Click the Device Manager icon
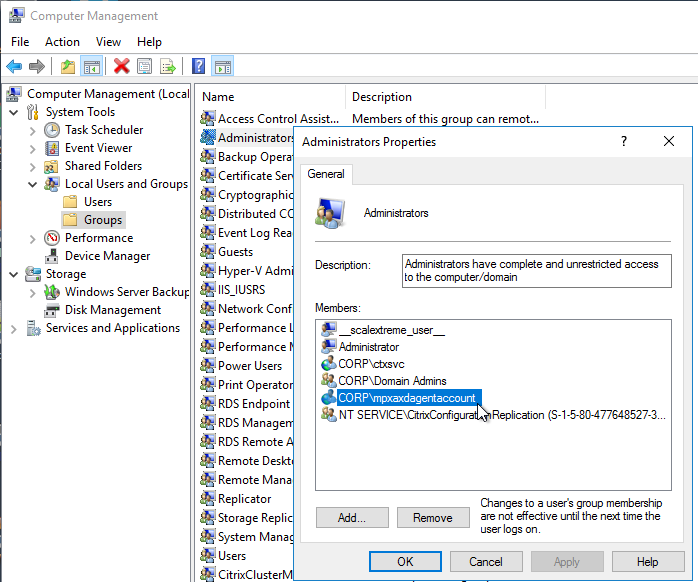Viewport: 698px width, 582px height. point(52,256)
